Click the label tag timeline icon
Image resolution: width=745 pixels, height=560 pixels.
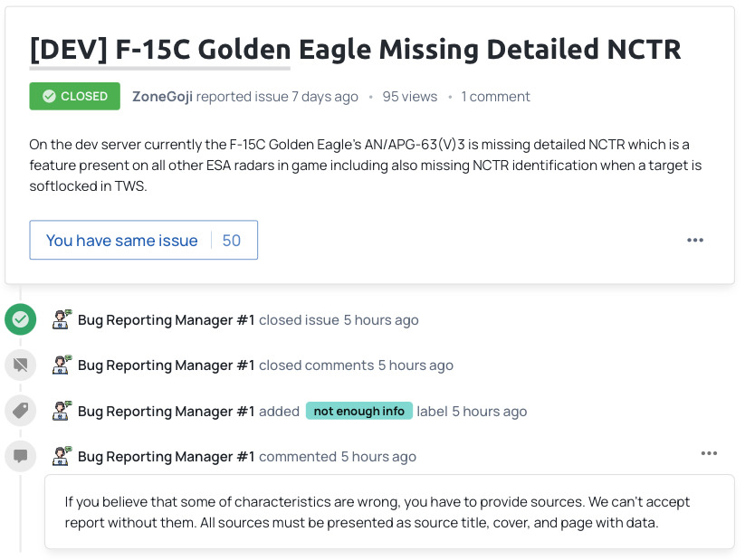point(20,411)
